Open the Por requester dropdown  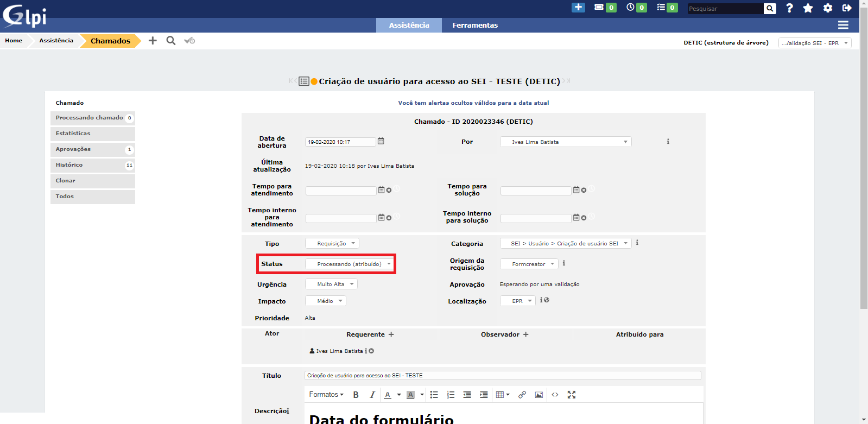tap(566, 142)
